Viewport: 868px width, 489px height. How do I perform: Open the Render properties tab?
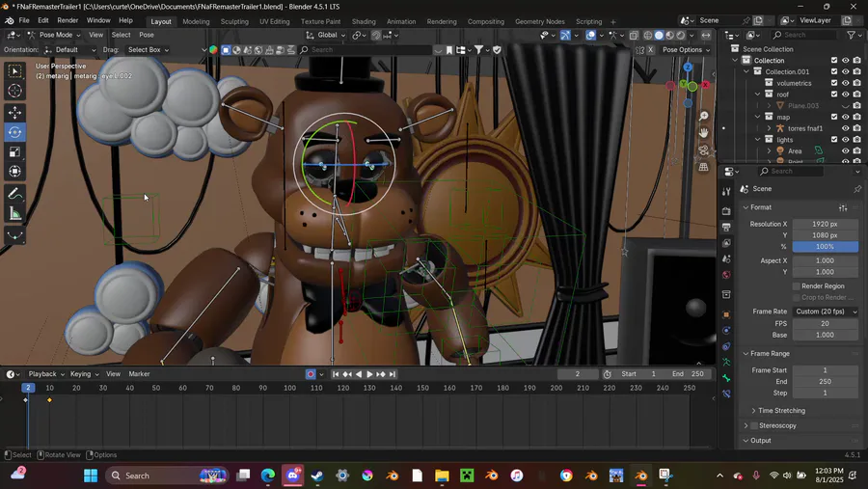coord(726,211)
